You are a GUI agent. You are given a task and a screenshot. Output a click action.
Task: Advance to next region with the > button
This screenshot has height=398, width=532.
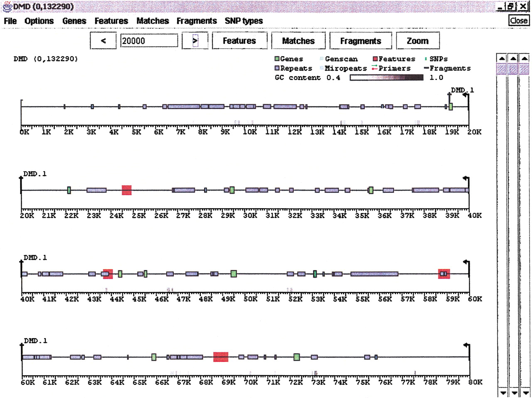coord(195,41)
